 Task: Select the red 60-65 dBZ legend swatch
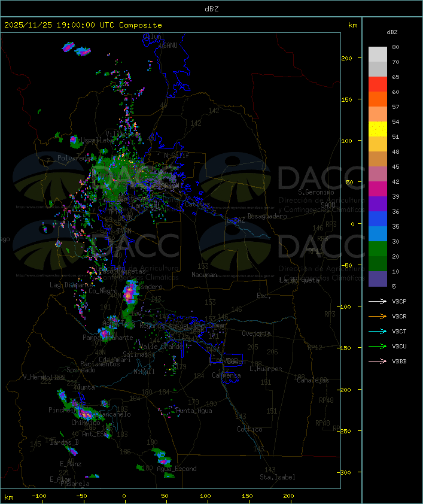(378, 84)
